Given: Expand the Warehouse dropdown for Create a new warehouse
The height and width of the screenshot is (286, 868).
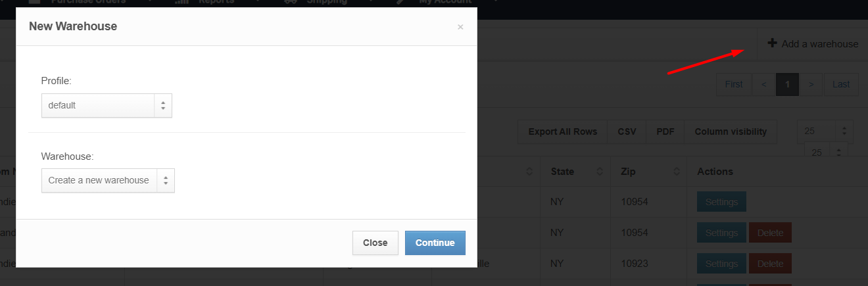Looking at the screenshot, I should (x=108, y=180).
